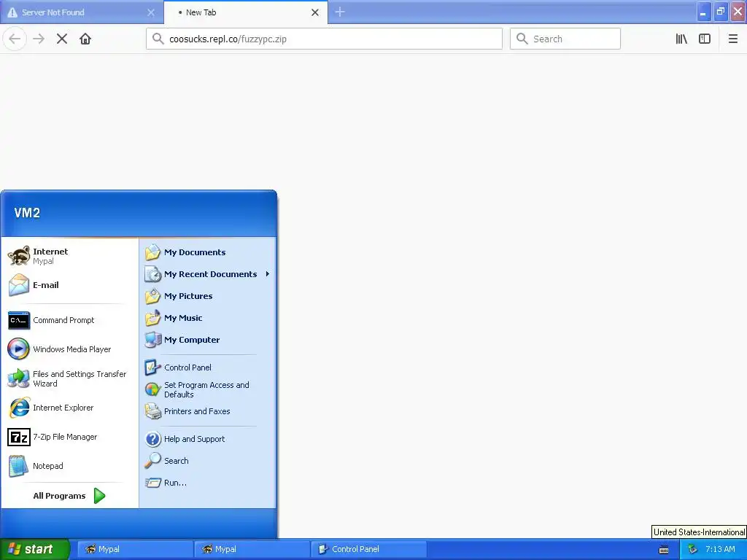Open My Pictures folder

click(208, 296)
